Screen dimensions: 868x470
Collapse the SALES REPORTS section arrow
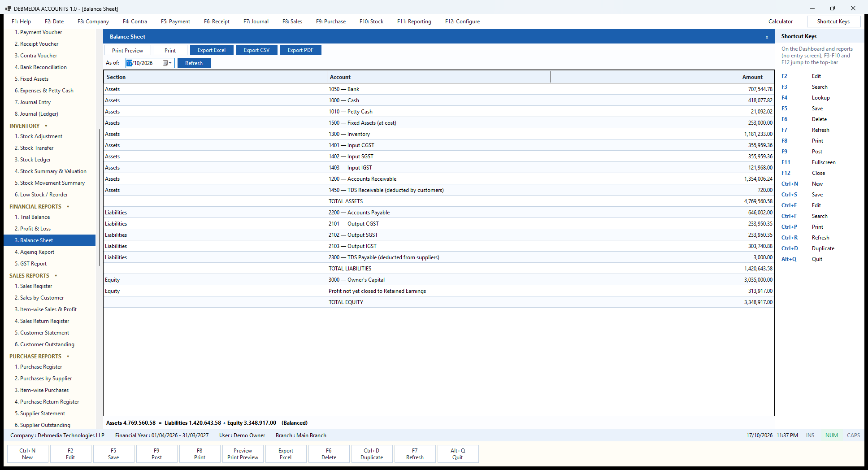tap(56, 276)
